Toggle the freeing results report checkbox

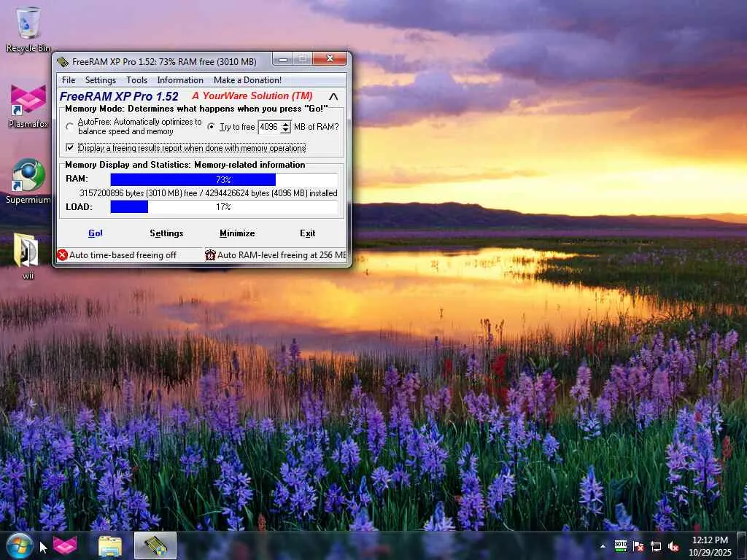tap(70, 147)
